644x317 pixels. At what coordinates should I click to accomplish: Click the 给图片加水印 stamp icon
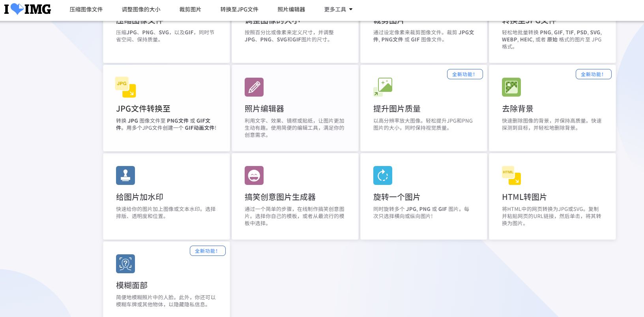tap(125, 175)
